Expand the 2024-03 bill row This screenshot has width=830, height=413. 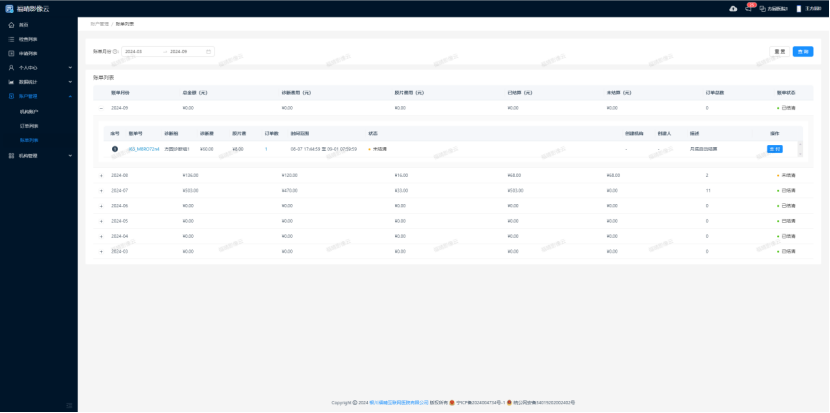[101, 250]
